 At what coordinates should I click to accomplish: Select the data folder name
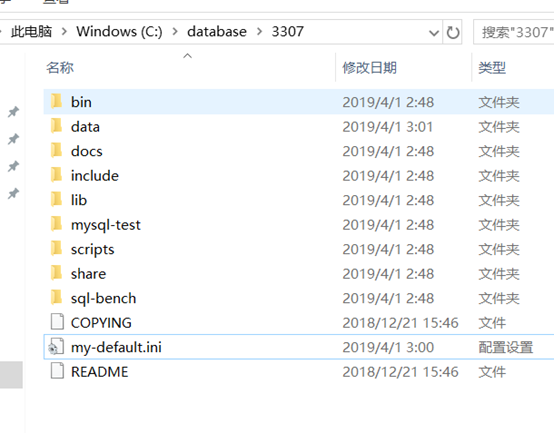point(85,127)
